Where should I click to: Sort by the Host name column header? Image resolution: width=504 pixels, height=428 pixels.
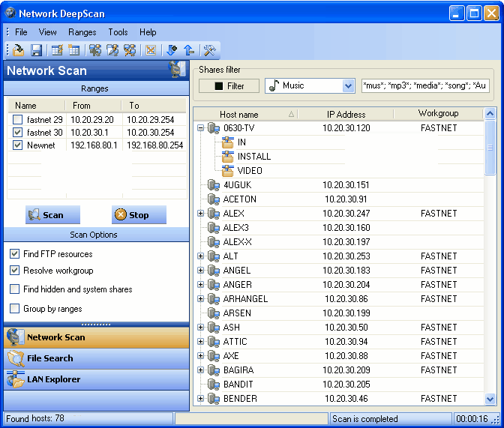[x=246, y=115]
